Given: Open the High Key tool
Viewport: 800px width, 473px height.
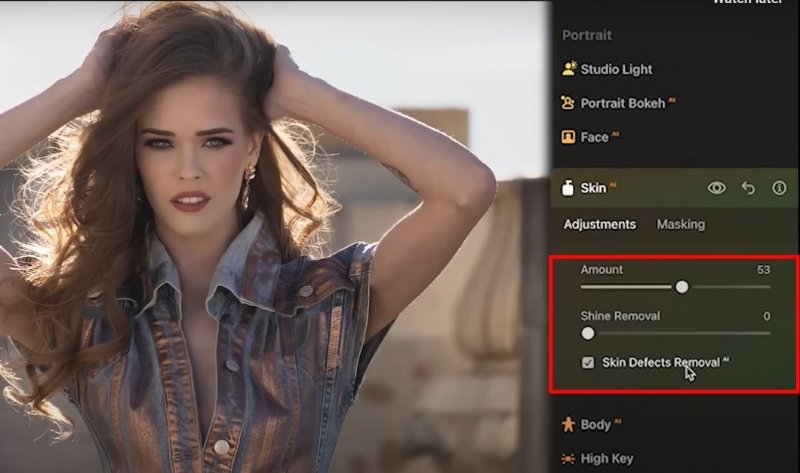Looking at the screenshot, I should [x=597, y=458].
